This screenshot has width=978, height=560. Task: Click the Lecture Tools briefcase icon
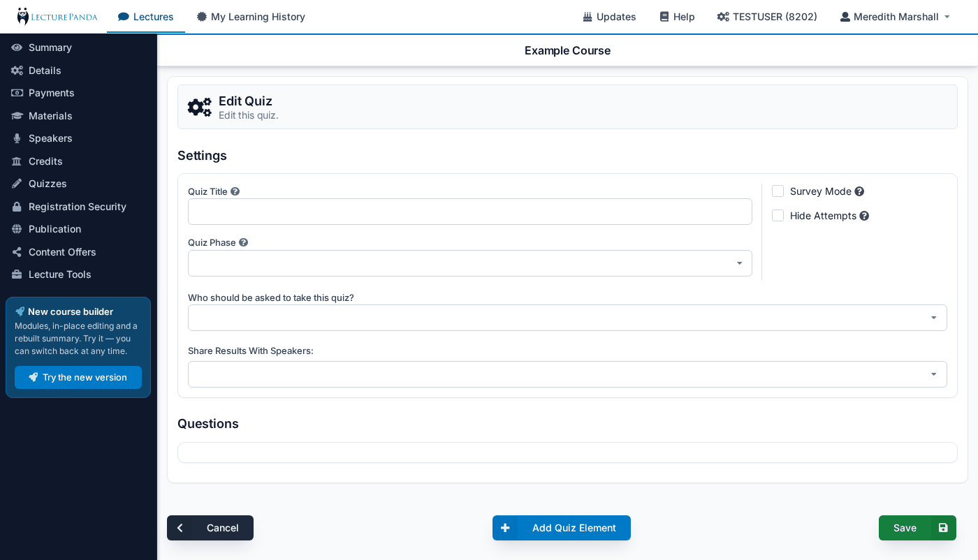pos(17,274)
